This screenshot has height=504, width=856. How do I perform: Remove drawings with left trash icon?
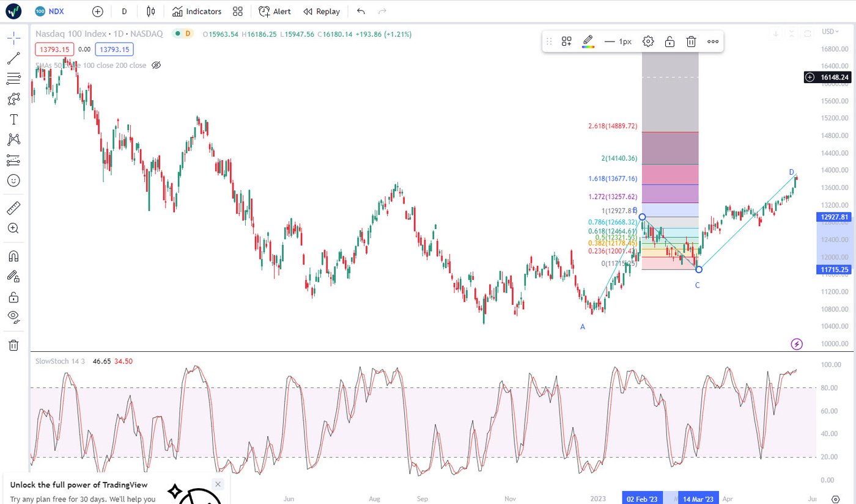(x=13, y=345)
